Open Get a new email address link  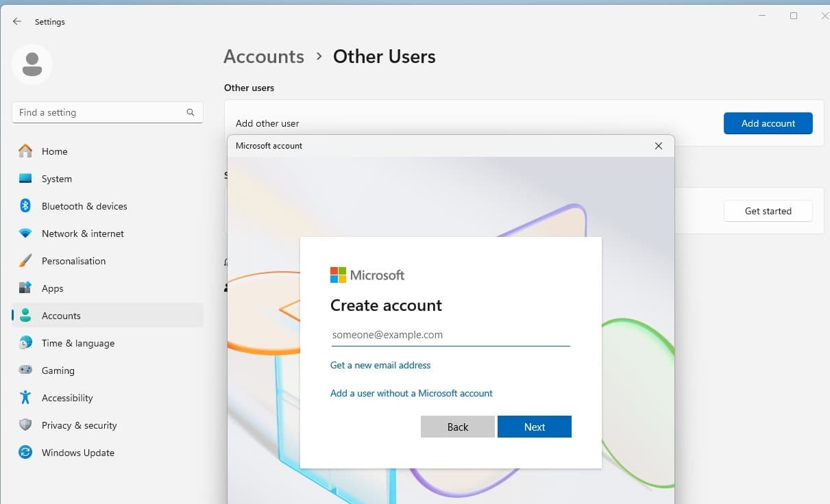point(380,365)
